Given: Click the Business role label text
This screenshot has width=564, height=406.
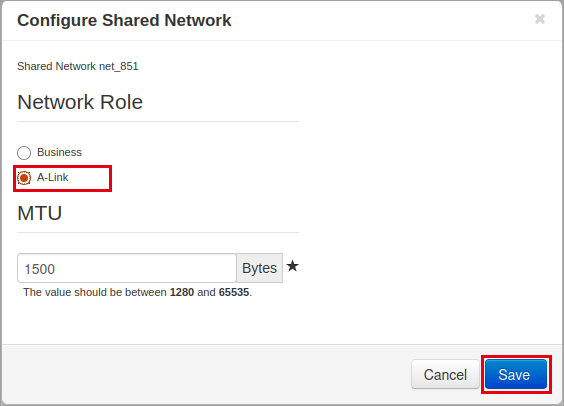Looking at the screenshot, I should [59, 152].
